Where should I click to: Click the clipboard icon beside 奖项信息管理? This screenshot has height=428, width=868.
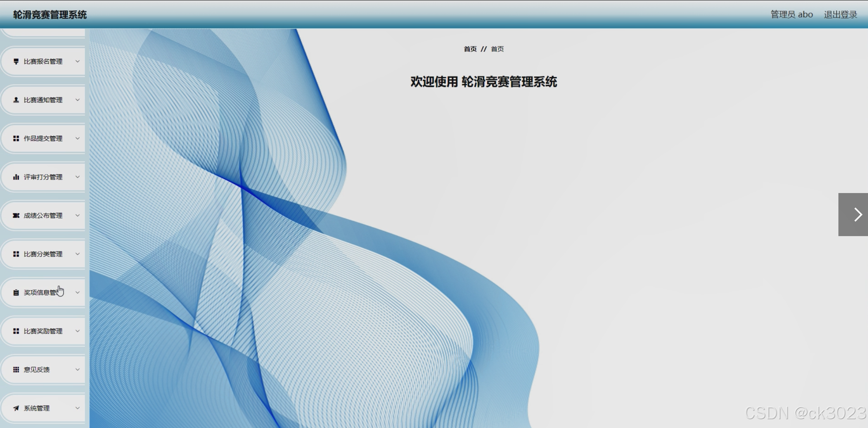(x=16, y=293)
